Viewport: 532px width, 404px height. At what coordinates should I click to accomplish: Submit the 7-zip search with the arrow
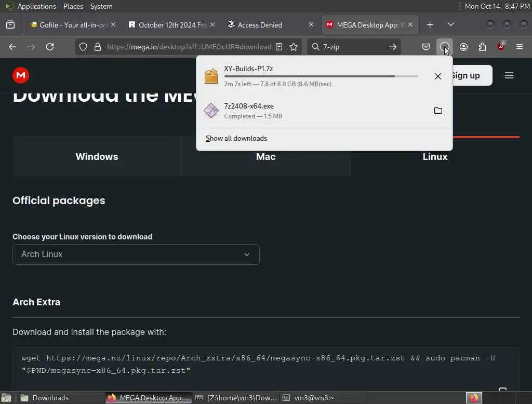(x=393, y=47)
